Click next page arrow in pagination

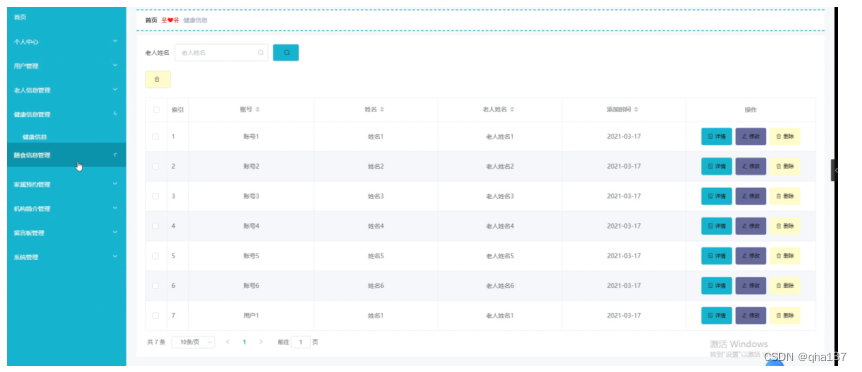(261, 342)
